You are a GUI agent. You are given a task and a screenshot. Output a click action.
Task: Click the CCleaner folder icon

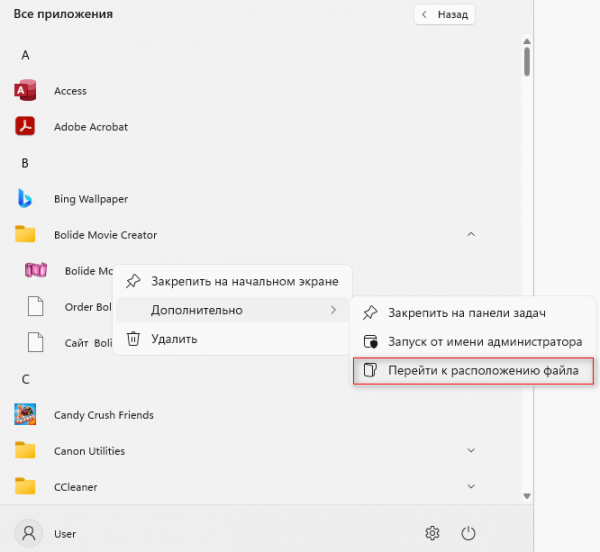pyautogui.click(x=25, y=486)
